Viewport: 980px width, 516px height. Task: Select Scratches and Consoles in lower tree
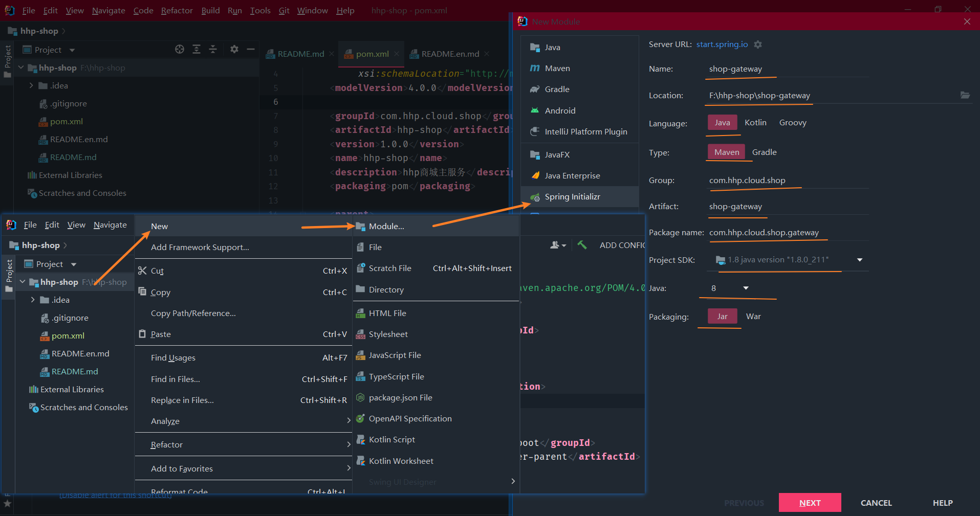84,407
